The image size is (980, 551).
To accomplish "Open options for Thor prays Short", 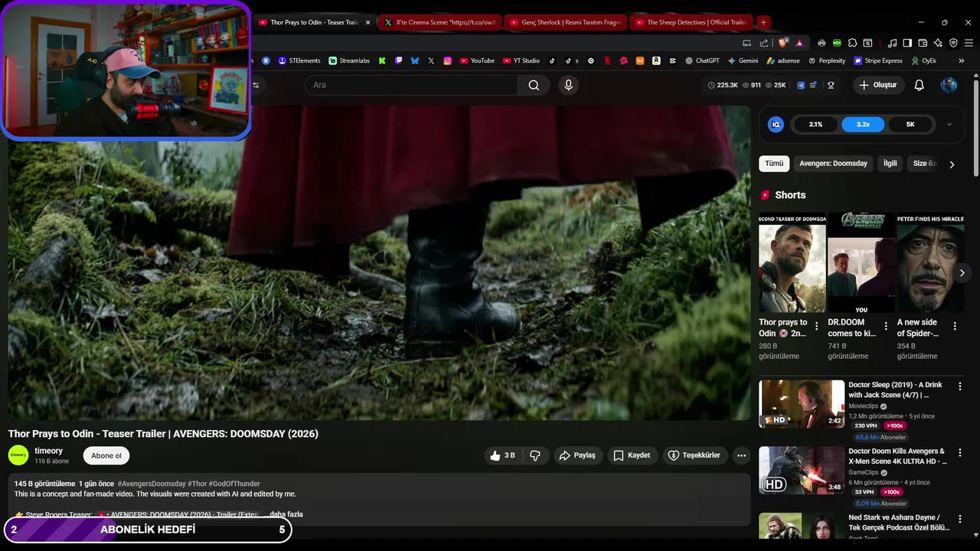I will pos(816,326).
